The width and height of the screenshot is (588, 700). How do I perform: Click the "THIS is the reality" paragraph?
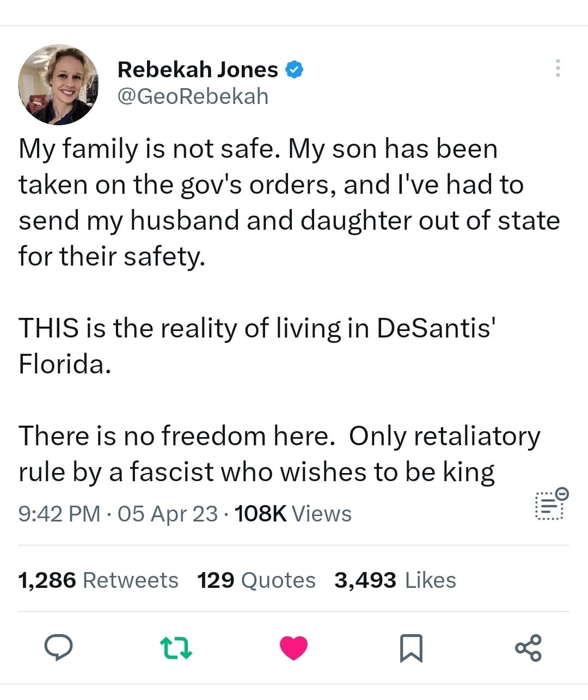pyautogui.click(x=257, y=346)
